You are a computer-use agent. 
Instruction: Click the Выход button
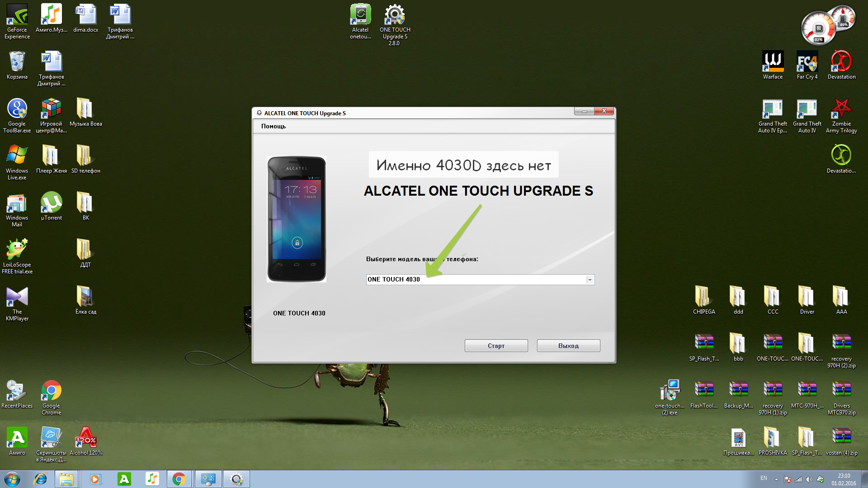(x=568, y=346)
